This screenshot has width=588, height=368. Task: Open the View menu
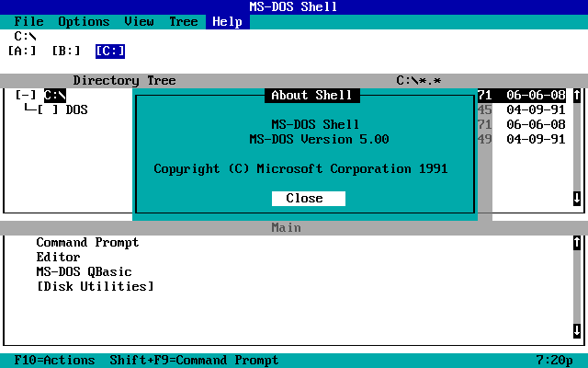[139, 21]
